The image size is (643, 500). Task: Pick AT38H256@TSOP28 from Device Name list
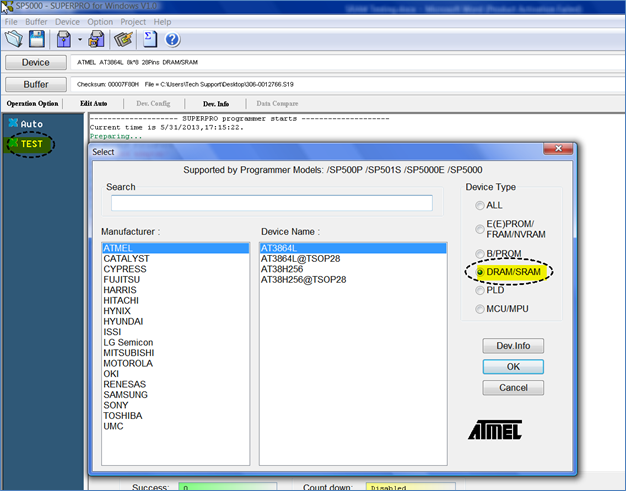303,280
